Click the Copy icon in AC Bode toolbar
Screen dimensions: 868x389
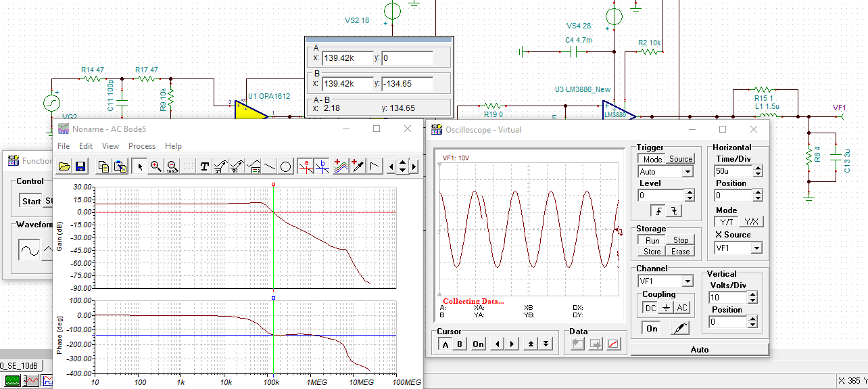104,166
